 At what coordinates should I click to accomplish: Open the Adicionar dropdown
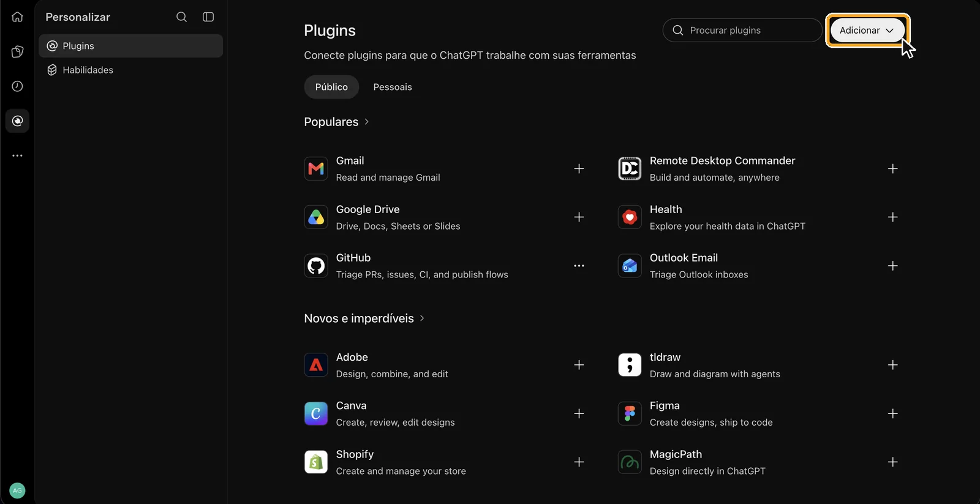click(x=867, y=30)
